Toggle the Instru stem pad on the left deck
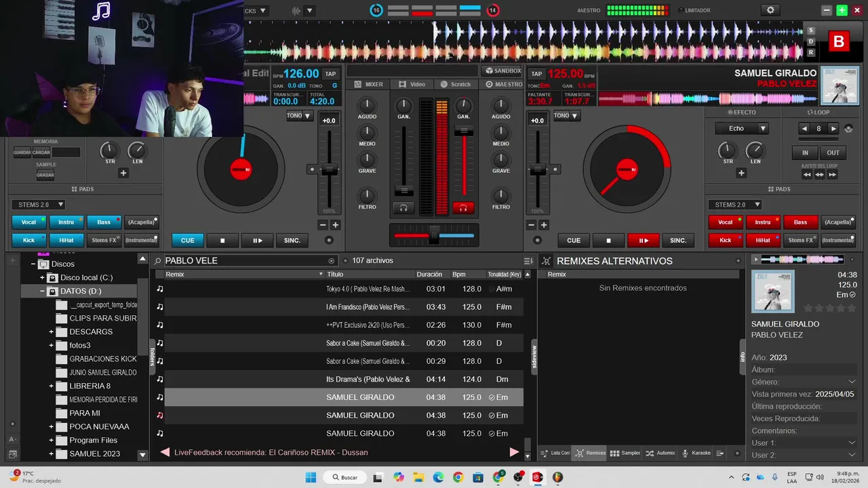The image size is (868, 488). point(66,222)
